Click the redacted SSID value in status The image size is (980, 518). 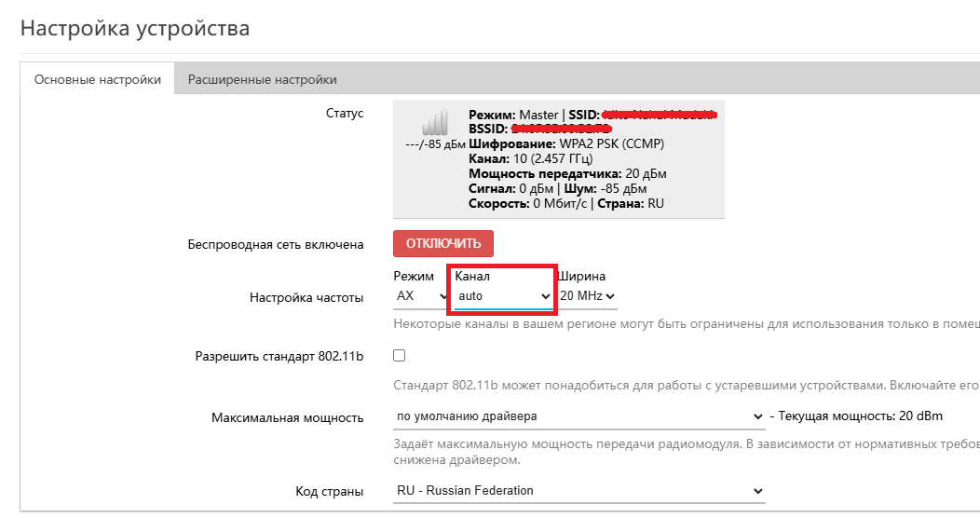click(659, 115)
